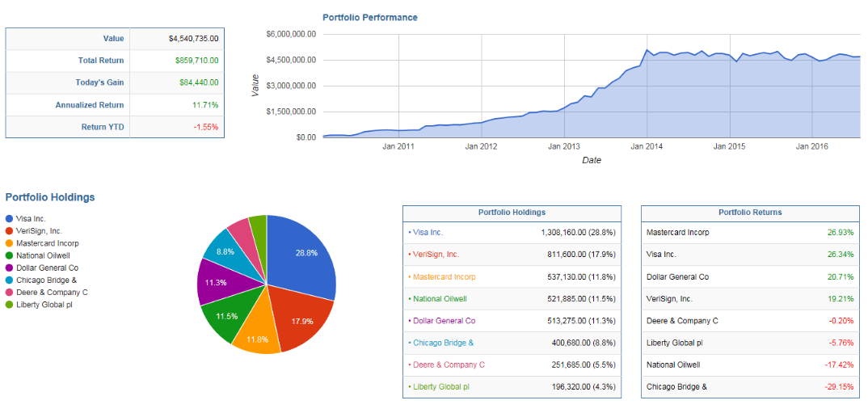Click the -29.15% Chicago Bridge return value

pyautogui.click(x=840, y=387)
